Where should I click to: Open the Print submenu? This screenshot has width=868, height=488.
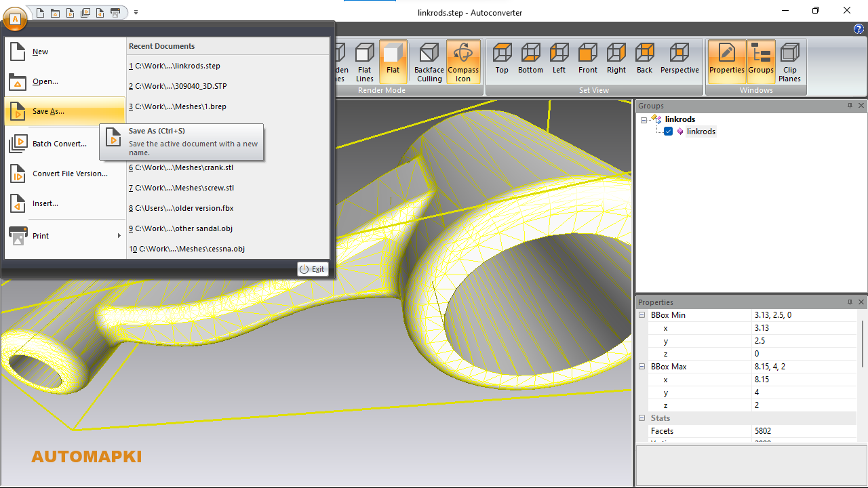pyautogui.click(x=65, y=236)
